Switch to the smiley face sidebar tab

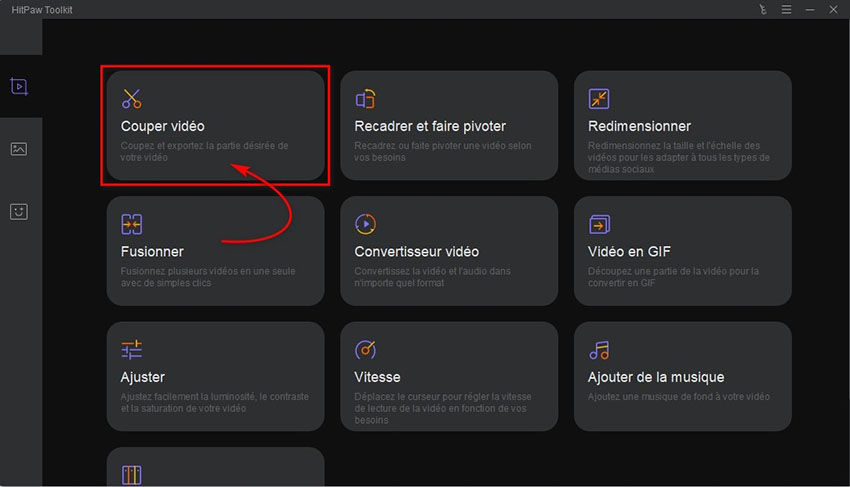click(19, 212)
